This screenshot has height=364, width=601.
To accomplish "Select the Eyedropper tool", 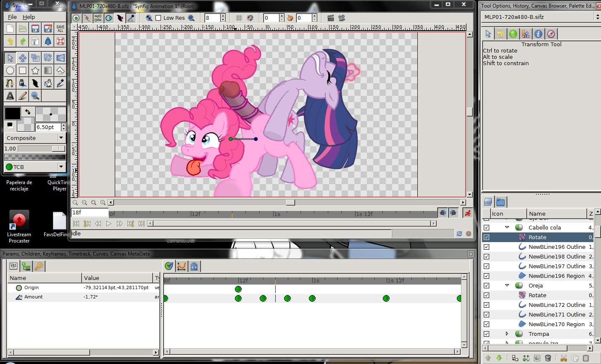I will pyautogui.click(x=61, y=83).
